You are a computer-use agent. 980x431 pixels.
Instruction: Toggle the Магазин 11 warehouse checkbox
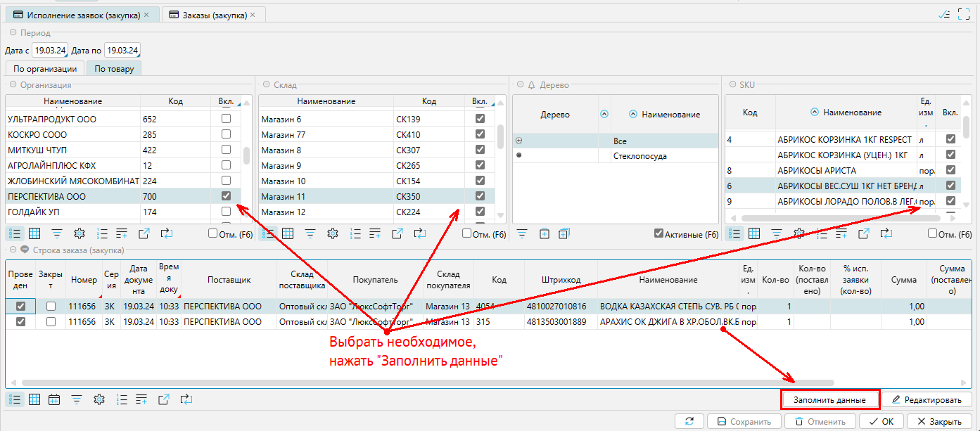coord(480,196)
